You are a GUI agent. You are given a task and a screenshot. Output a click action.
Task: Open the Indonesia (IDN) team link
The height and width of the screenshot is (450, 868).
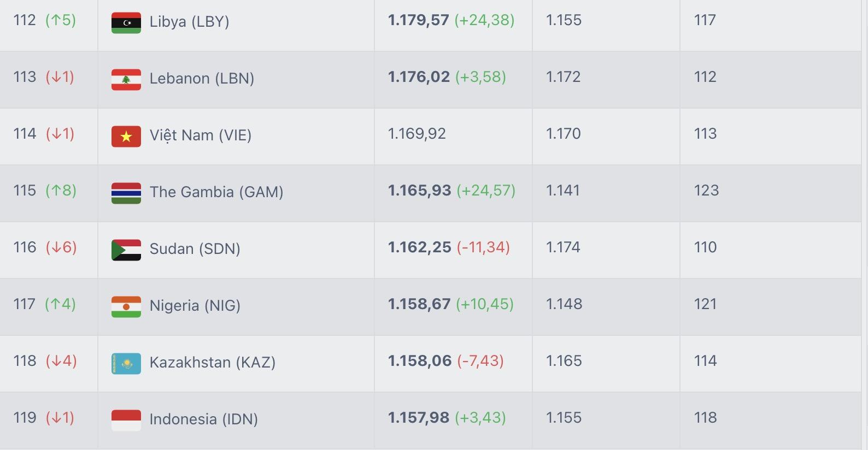tap(203, 419)
